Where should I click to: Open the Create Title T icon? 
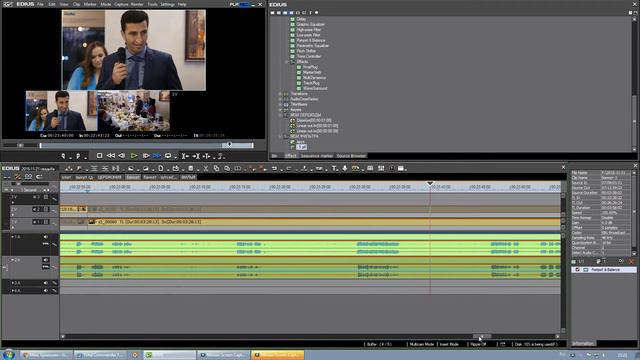click(334, 168)
